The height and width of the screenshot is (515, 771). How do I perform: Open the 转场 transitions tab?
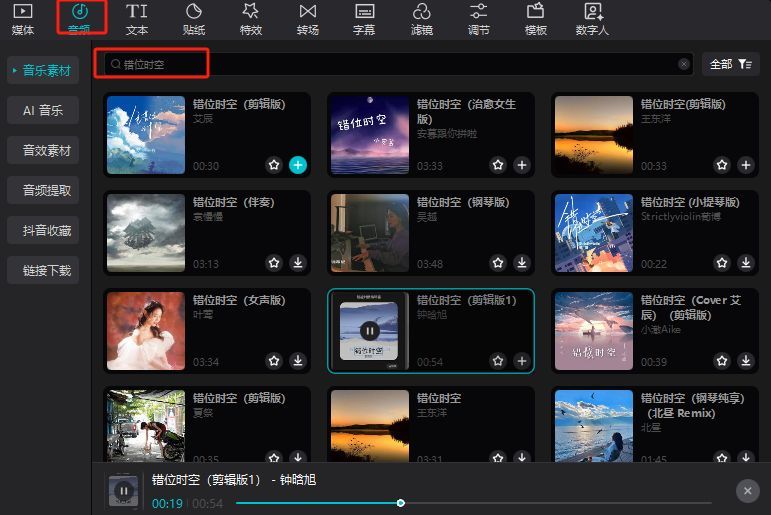coord(308,20)
